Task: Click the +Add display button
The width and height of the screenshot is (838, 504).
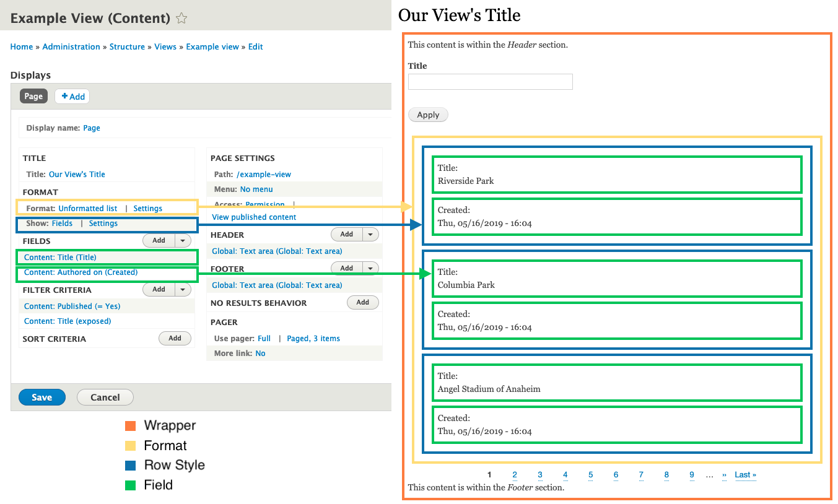Action: pos(72,96)
